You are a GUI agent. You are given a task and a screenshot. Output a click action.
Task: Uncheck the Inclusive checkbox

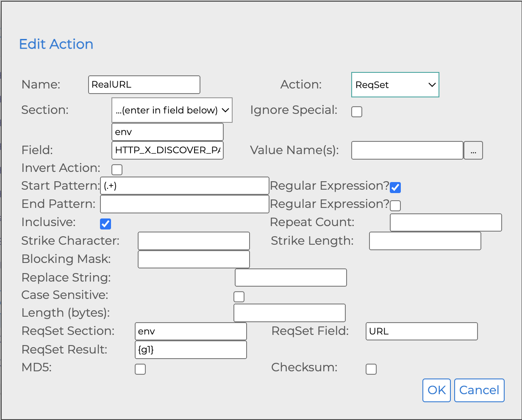click(x=106, y=224)
